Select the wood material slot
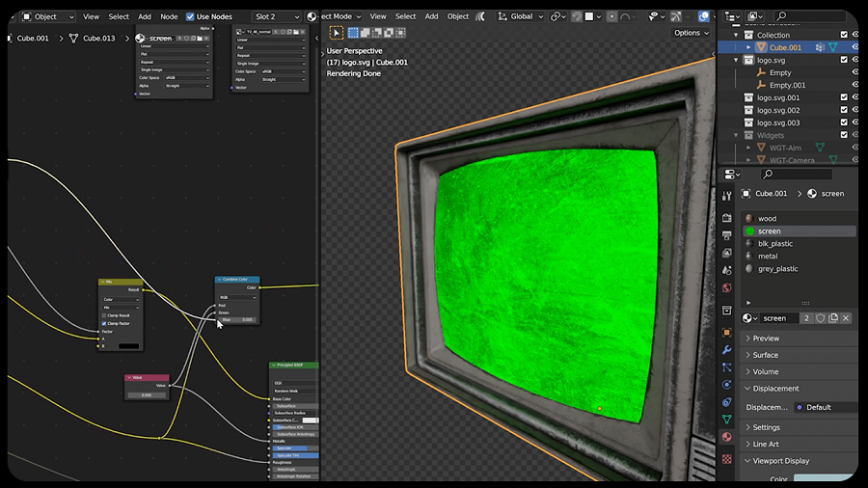This screenshot has height=488, width=868. coord(799,219)
